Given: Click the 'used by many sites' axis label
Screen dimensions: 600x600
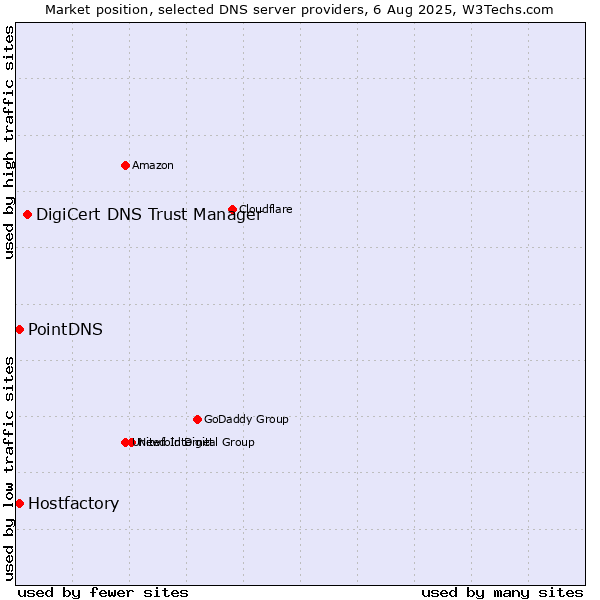Looking at the screenshot, I should 502,593.
